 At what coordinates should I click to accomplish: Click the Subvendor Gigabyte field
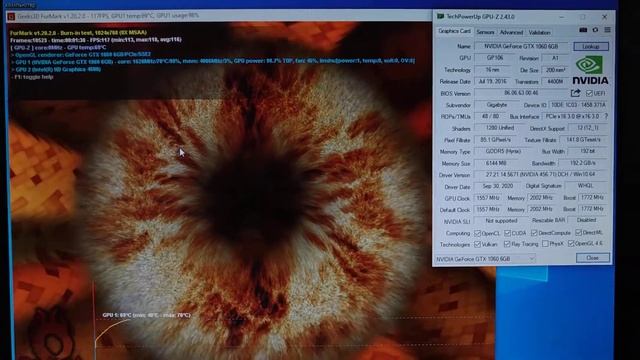click(x=496, y=105)
